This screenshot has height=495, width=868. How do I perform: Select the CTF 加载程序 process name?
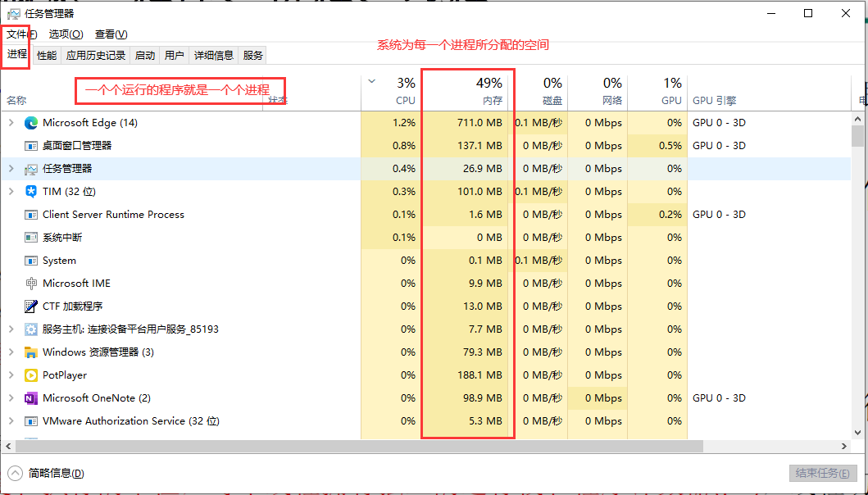point(72,307)
